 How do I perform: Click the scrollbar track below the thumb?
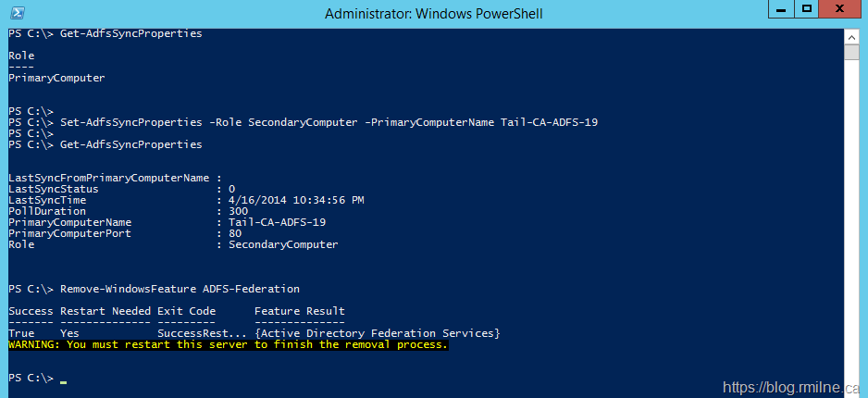coord(852,231)
